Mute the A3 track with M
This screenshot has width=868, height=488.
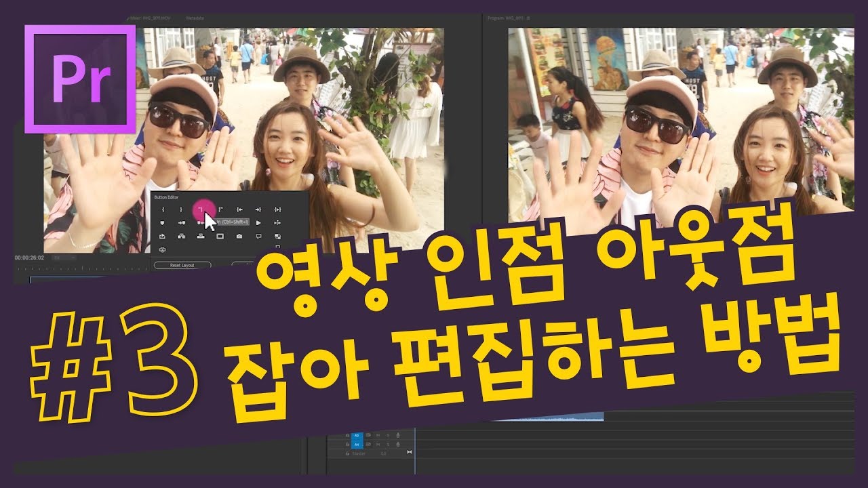pyautogui.click(x=378, y=436)
